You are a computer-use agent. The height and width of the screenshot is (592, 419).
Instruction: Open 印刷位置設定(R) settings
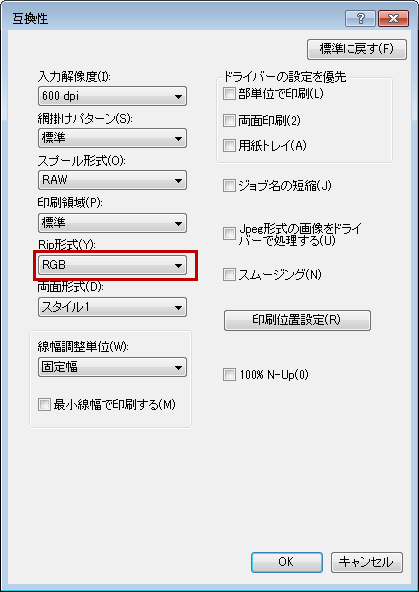tap(297, 320)
